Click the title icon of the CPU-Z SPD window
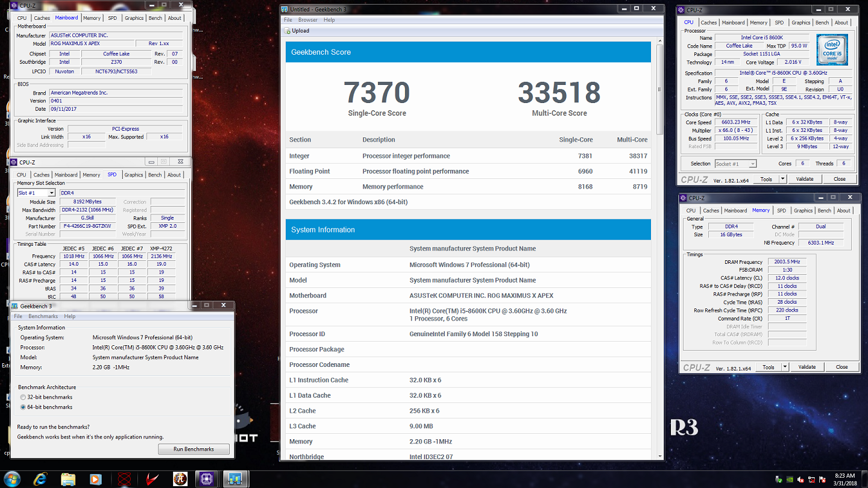Screen dimensions: 868x488 14,162
